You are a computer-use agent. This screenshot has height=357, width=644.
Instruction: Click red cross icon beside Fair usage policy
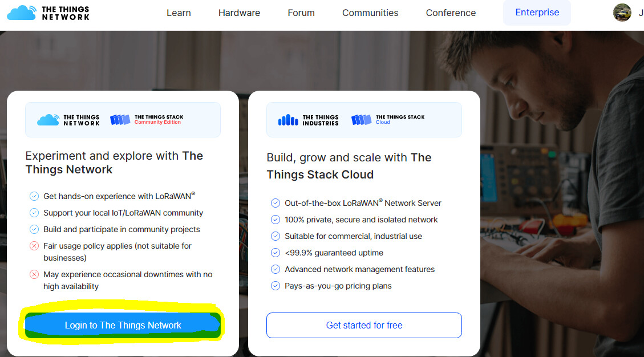[x=34, y=246]
